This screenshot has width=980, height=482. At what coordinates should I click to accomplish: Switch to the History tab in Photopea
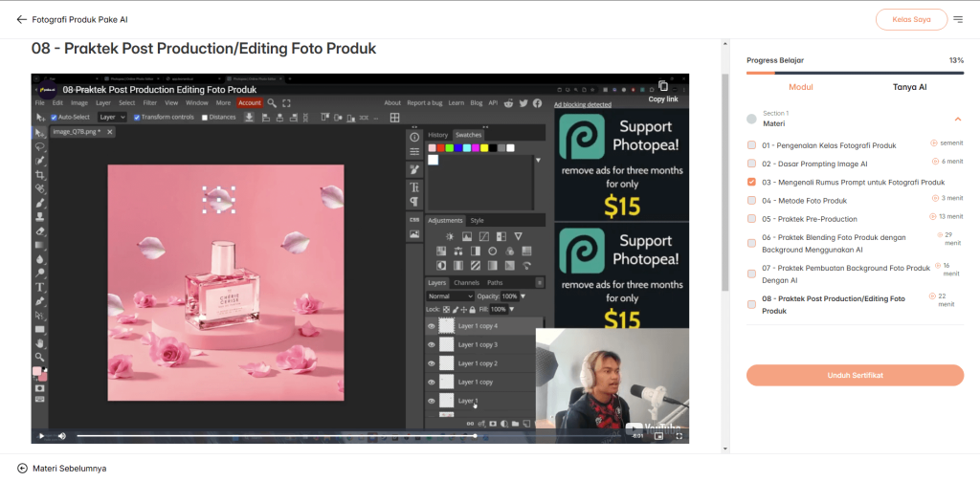[438, 135]
